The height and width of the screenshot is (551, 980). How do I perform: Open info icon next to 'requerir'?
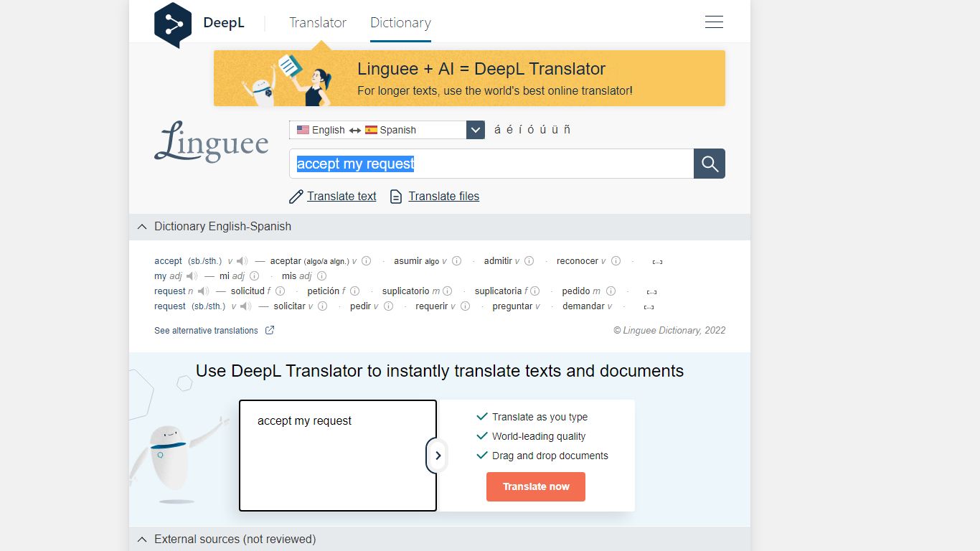(x=465, y=306)
